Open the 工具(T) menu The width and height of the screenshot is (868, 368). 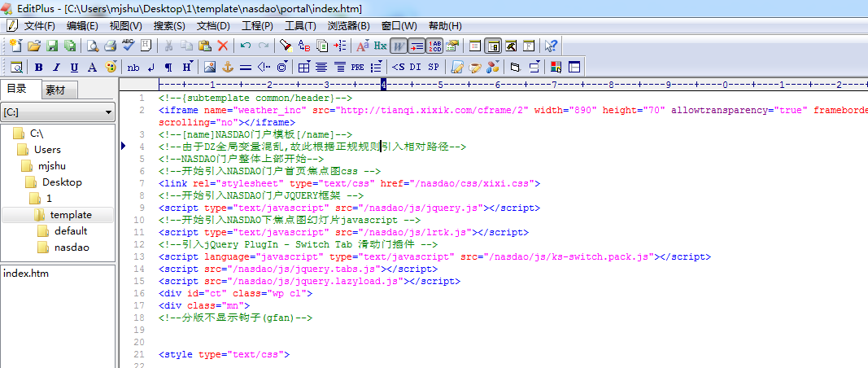pos(300,25)
